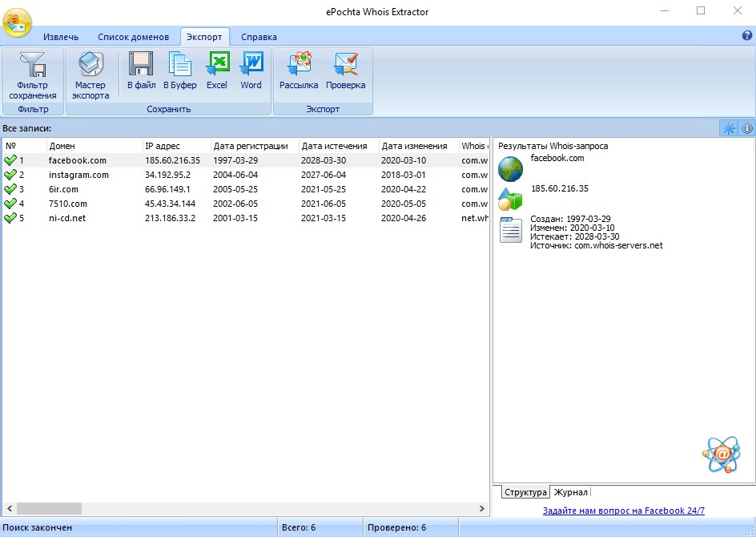Open the Фильтр сохранения filter tool
This screenshot has width=756, height=537.
[x=33, y=76]
